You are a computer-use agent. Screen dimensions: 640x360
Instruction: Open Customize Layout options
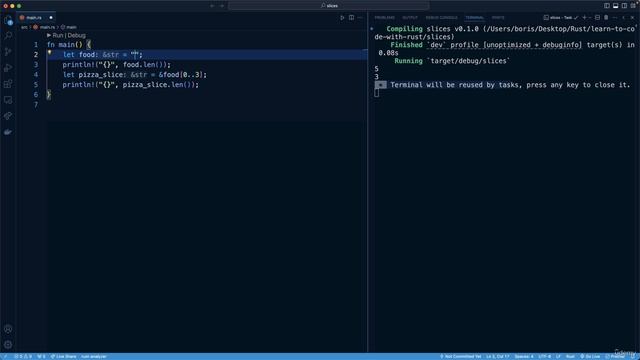pyautogui.click(x=633, y=6)
